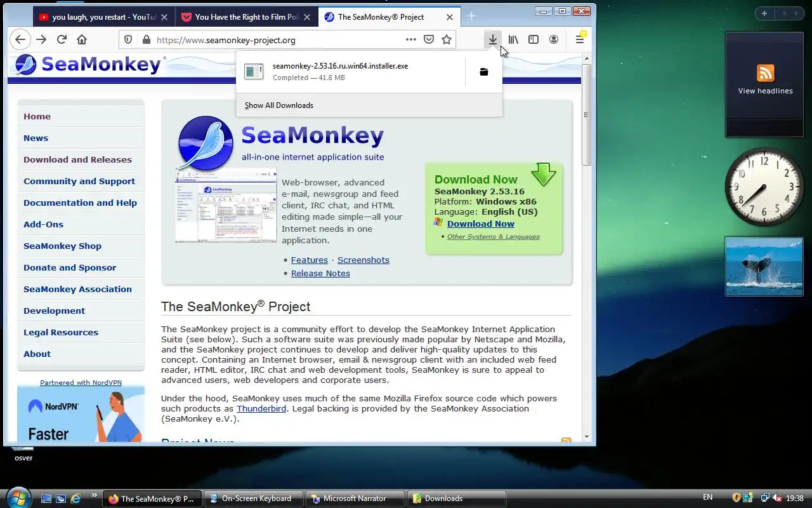
Task: Open the Release Notes link
Action: (320, 273)
